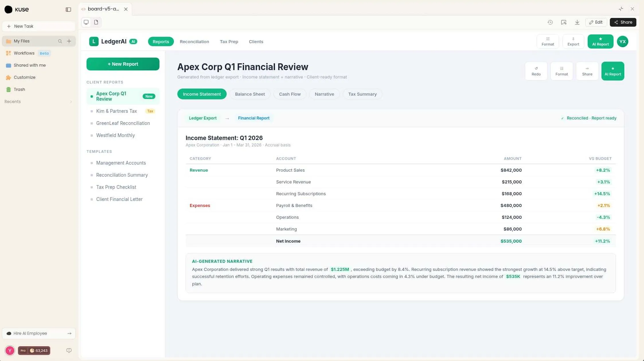Click the +14.5% vs budget value
This screenshot has width=644, height=361.
pyautogui.click(x=602, y=194)
